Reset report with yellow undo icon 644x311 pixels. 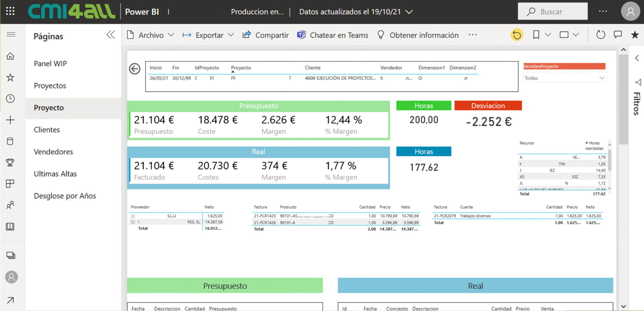coord(517,35)
